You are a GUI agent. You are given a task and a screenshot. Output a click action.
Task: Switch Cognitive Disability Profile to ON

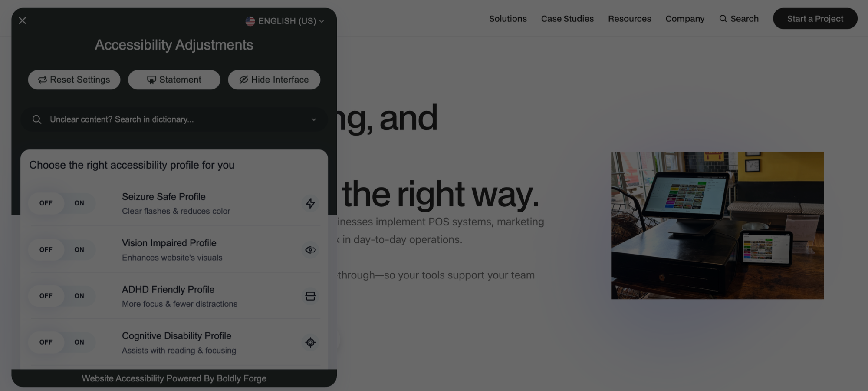tap(79, 342)
